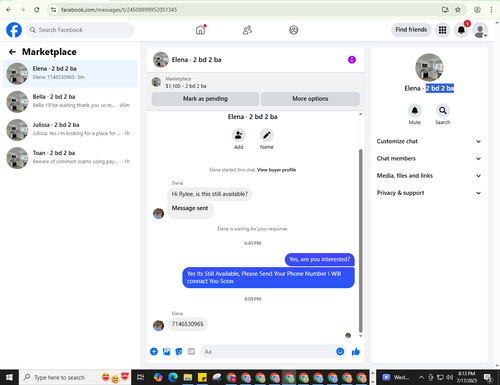Open the Windows Start menu
500x385 pixels.
pos(9,377)
